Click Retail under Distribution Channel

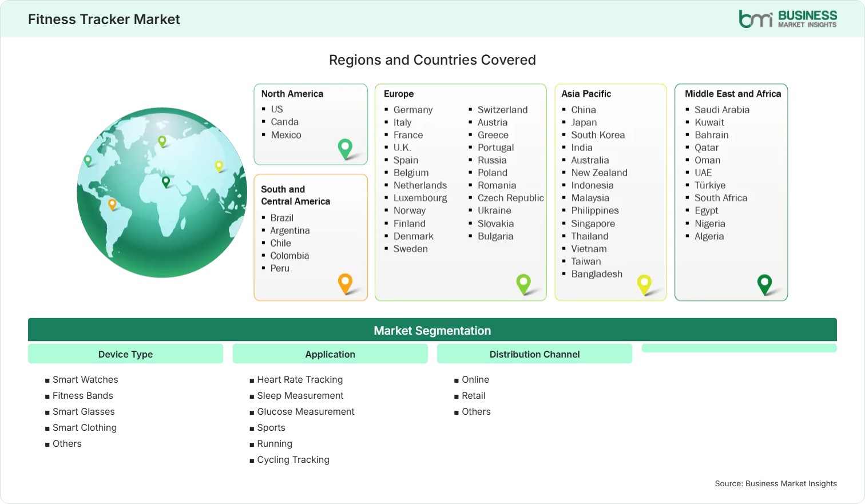coord(474,395)
